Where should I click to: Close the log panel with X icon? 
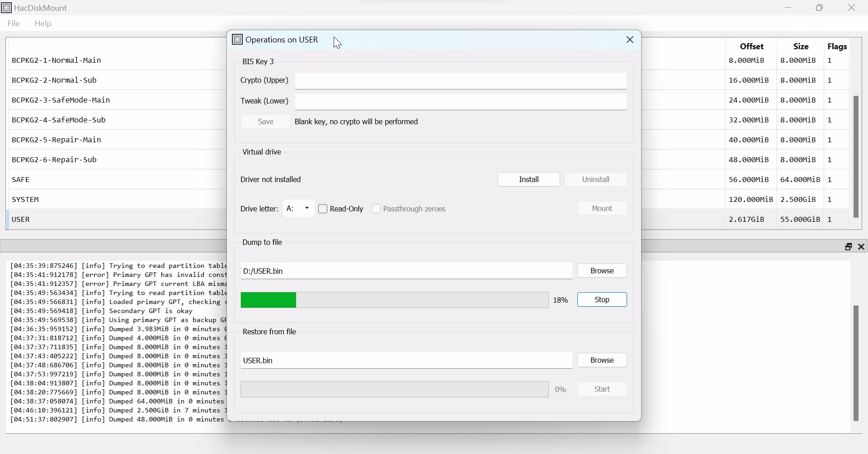[x=861, y=247]
